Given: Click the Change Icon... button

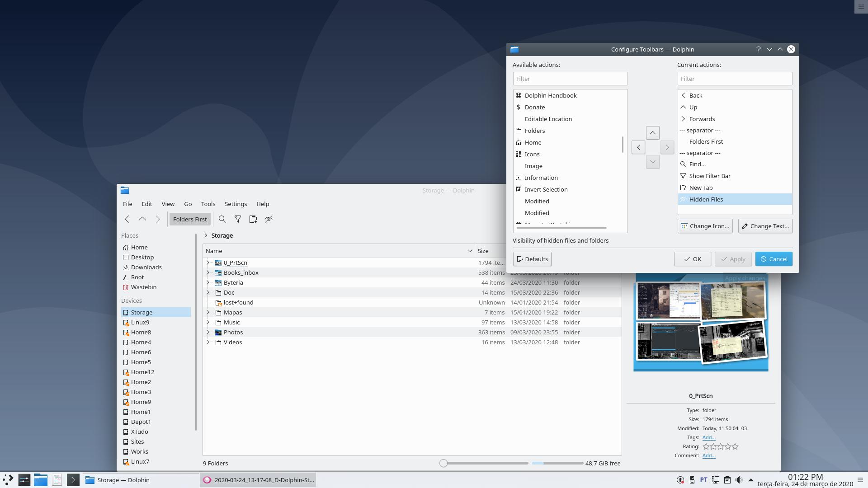Looking at the screenshot, I should point(705,226).
